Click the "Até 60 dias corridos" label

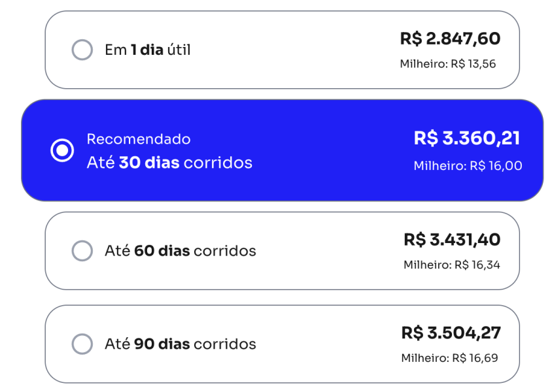pos(181,251)
